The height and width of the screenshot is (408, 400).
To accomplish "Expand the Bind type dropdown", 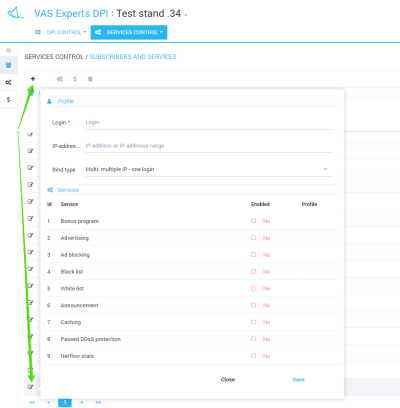I will (209, 169).
